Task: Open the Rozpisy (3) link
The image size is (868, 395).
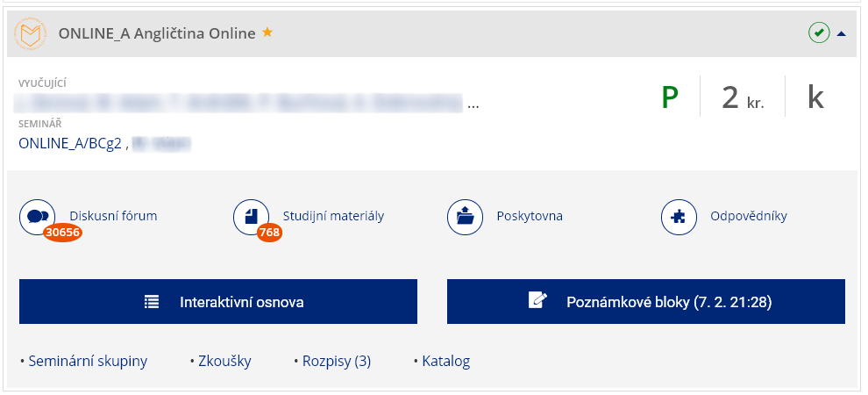Action: tap(337, 361)
